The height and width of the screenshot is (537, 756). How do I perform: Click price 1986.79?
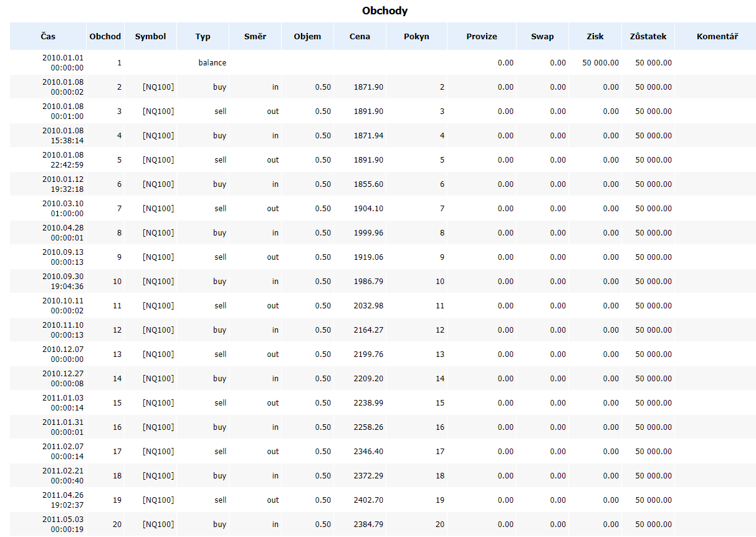point(368,282)
